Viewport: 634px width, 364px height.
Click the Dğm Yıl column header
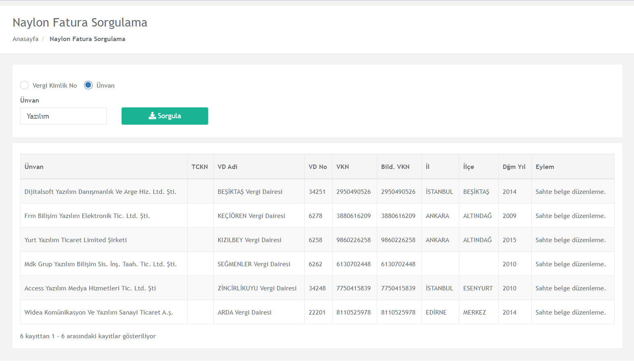click(x=515, y=167)
